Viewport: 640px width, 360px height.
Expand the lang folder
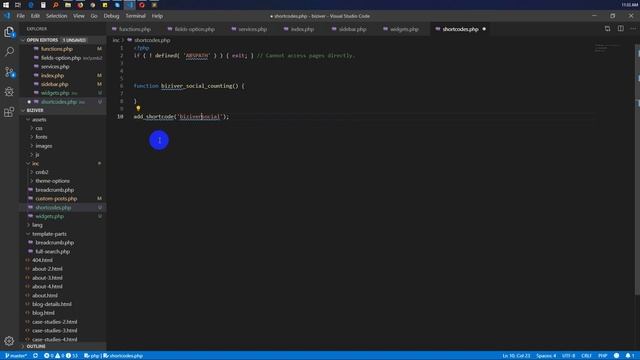[63, 225]
